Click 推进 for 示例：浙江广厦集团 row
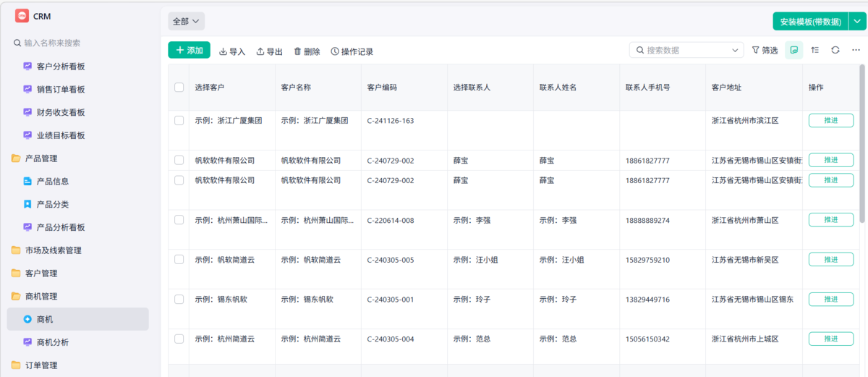The image size is (868, 377). tap(830, 120)
